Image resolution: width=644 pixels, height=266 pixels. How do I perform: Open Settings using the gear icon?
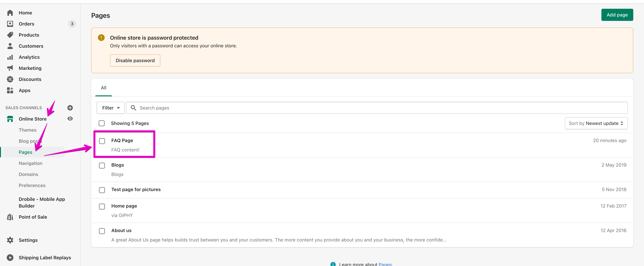10,240
